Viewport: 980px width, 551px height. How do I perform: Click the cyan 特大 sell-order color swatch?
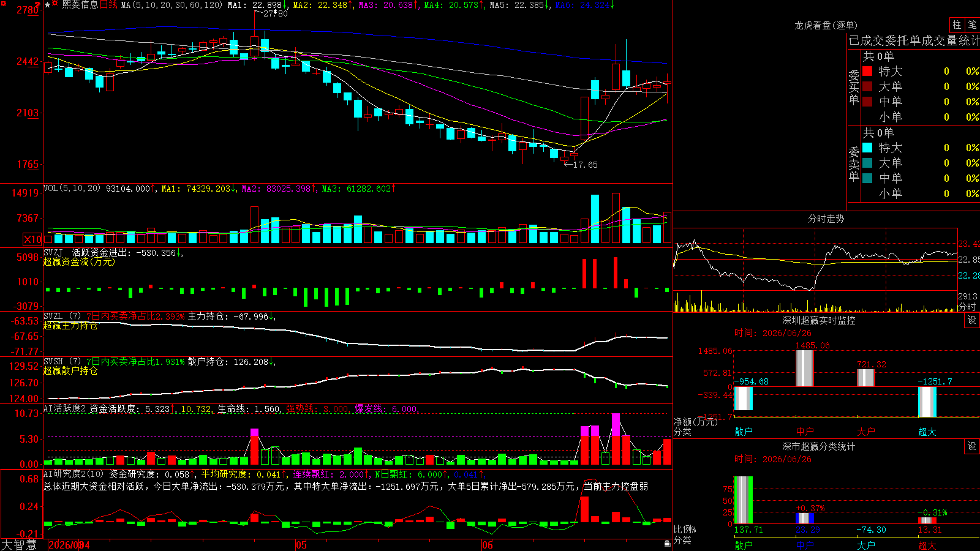pos(867,148)
